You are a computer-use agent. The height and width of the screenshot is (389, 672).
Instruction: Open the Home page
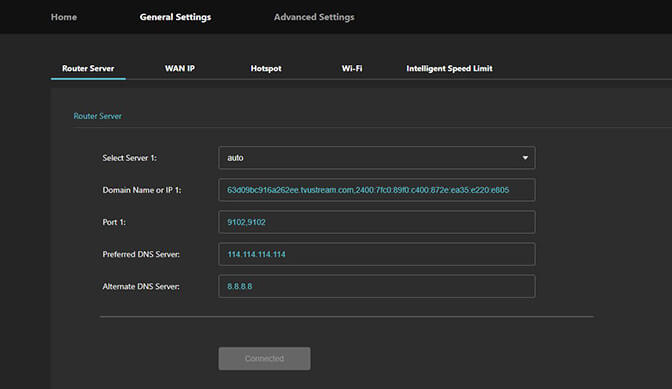point(64,17)
